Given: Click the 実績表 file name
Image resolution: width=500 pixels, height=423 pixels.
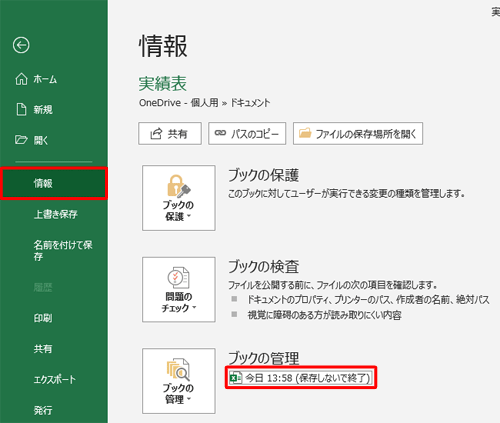Looking at the screenshot, I should coord(163,83).
